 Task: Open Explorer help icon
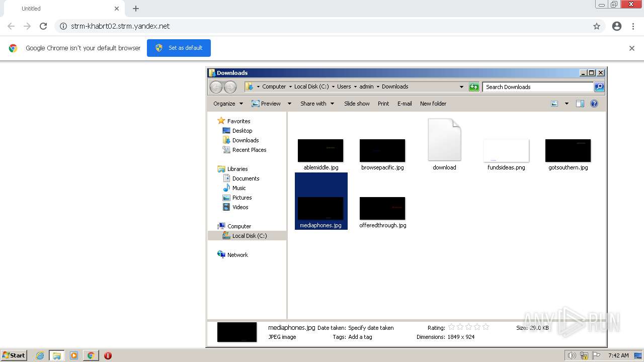coord(594,104)
